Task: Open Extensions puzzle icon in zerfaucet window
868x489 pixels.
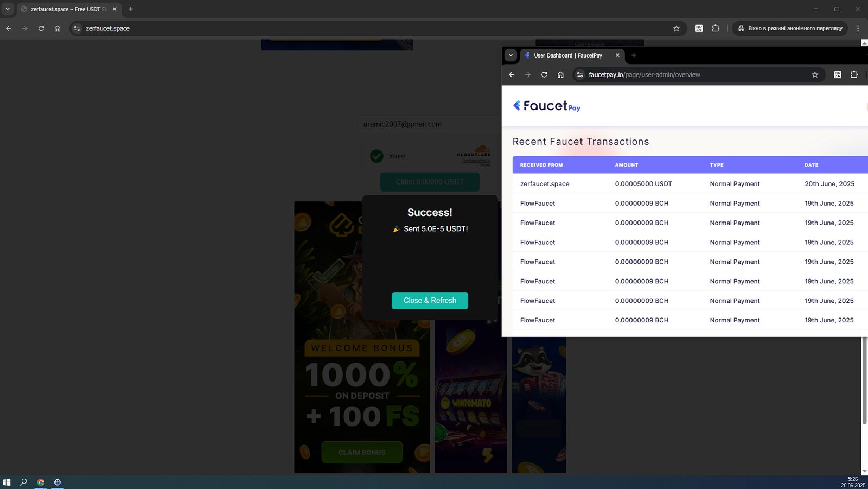Action: (x=716, y=28)
